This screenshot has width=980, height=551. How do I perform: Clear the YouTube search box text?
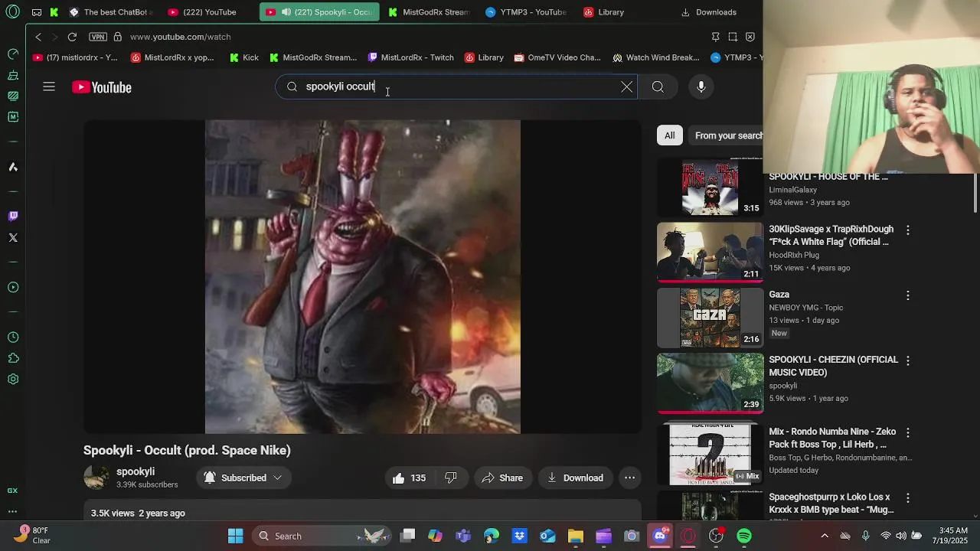[x=626, y=86]
